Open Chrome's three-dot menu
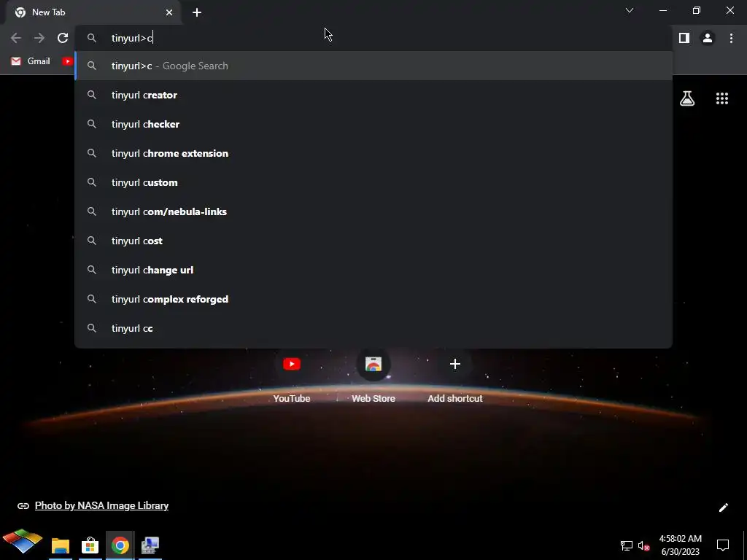 tap(731, 38)
